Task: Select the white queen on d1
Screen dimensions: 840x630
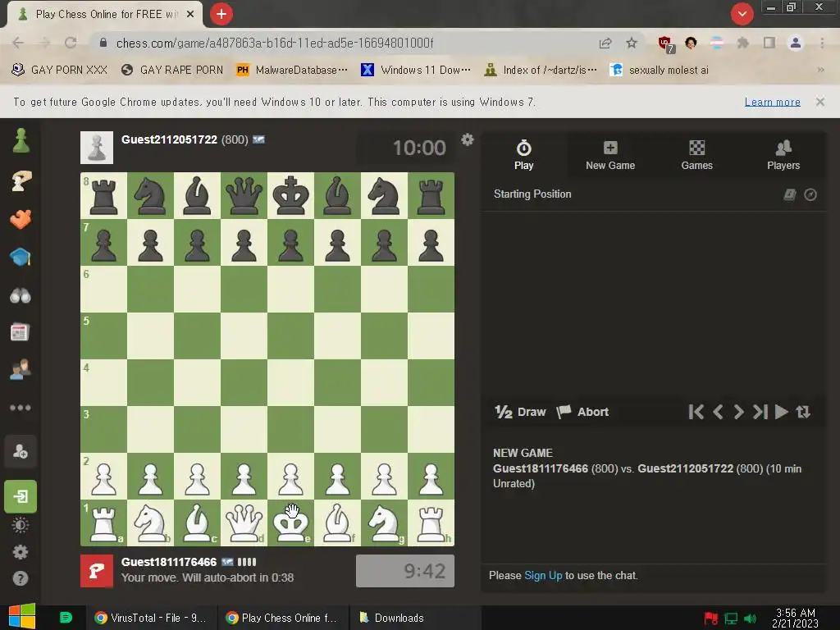Action: [244, 523]
